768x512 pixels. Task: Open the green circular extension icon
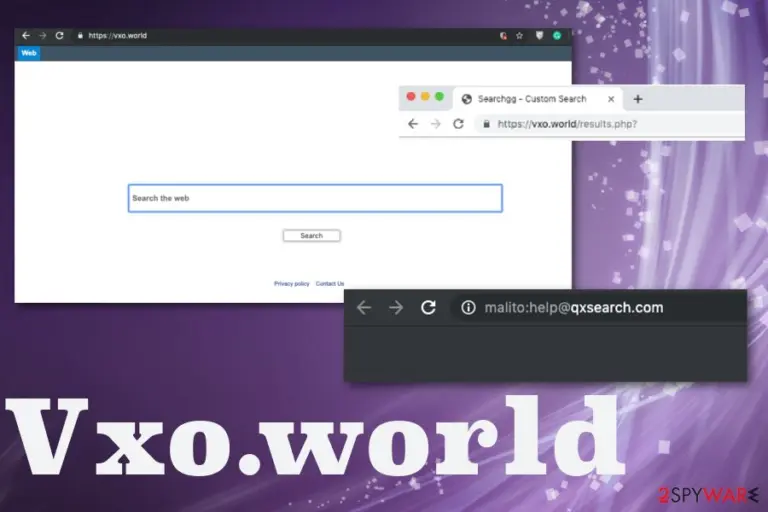tap(557, 35)
